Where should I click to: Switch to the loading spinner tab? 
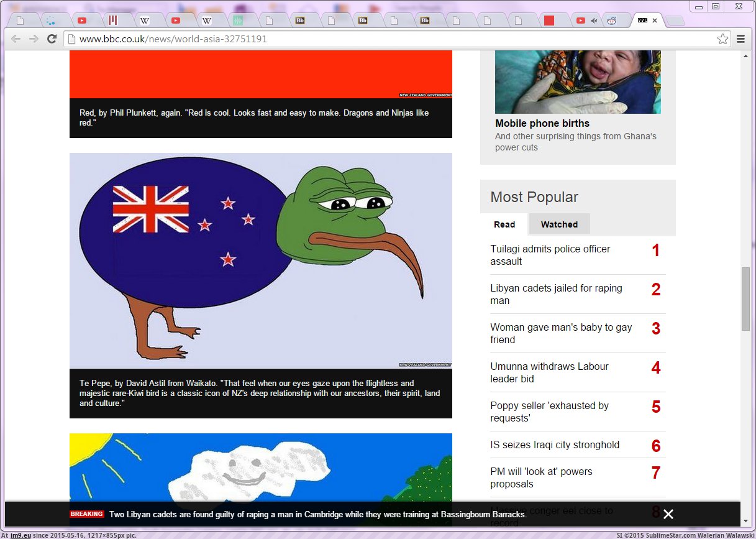coord(51,21)
